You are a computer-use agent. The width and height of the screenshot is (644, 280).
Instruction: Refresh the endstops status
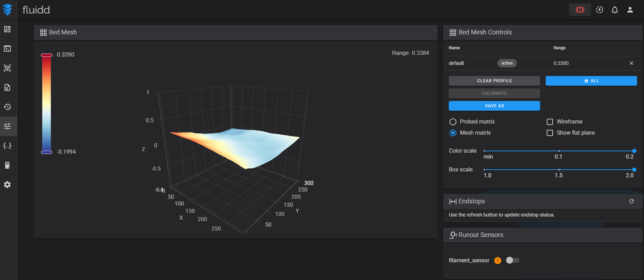tap(631, 201)
